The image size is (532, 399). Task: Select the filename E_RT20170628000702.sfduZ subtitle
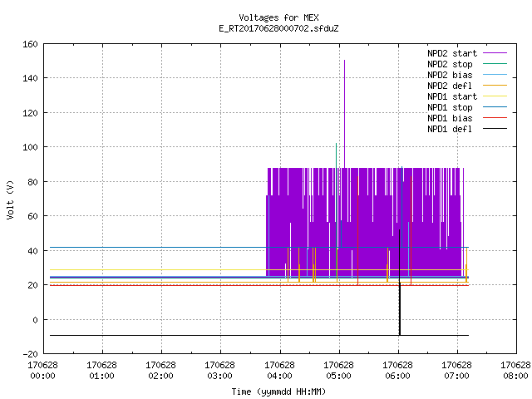(278, 28)
